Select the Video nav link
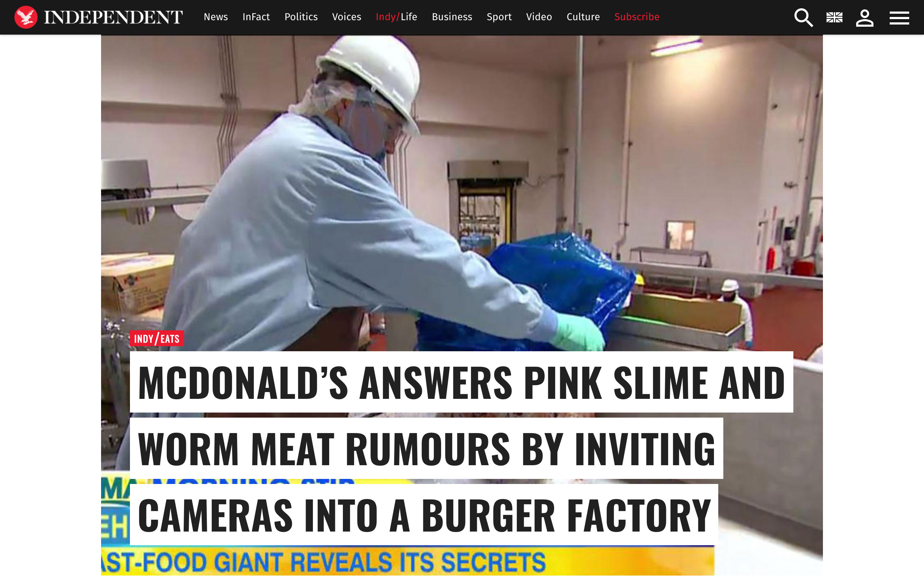924x577 pixels. 539,17
